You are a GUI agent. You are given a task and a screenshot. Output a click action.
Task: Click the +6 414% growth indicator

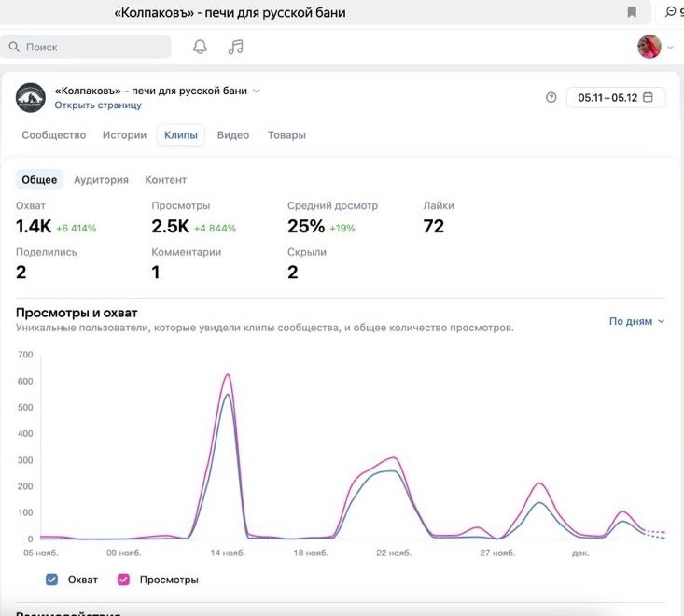click(x=76, y=228)
